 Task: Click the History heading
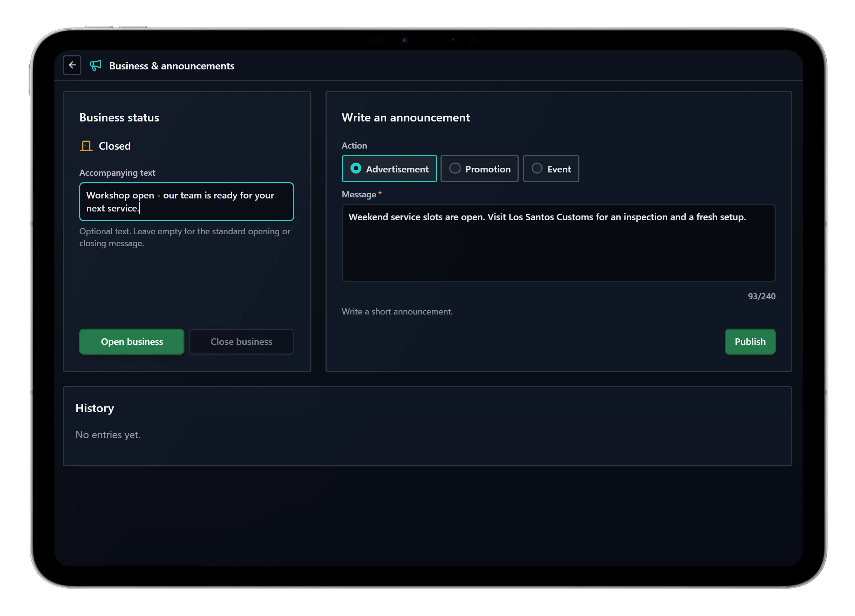click(x=95, y=408)
